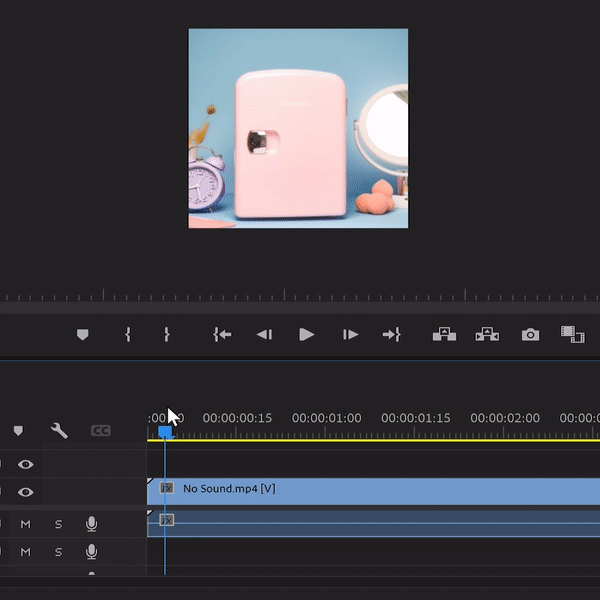600x600 pixels.
Task: Click the program monitor time ruler
Action: [300, 295]
